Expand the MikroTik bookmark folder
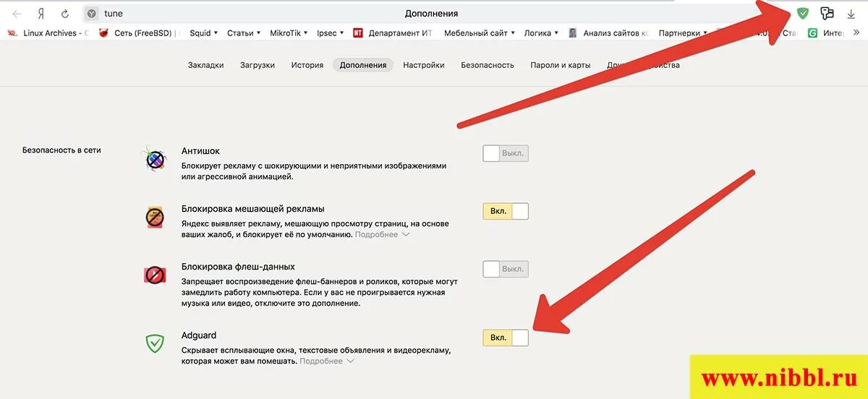This screenshot has width=868, height=399. tap(289, 33)
